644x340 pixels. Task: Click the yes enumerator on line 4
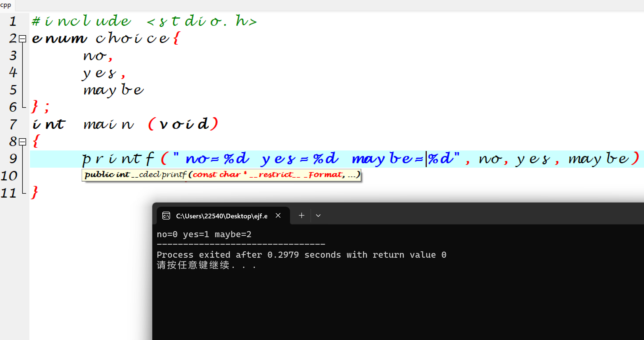99,73
